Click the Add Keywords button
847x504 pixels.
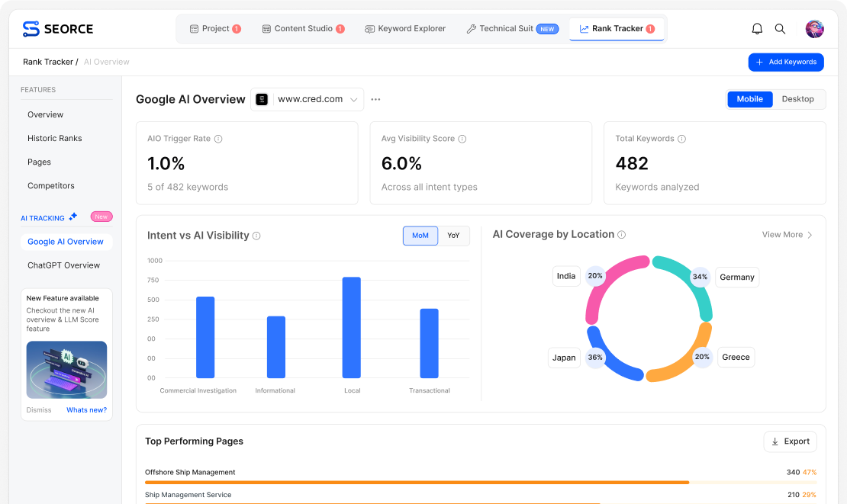pyautogui.click(x=786, y=62)
